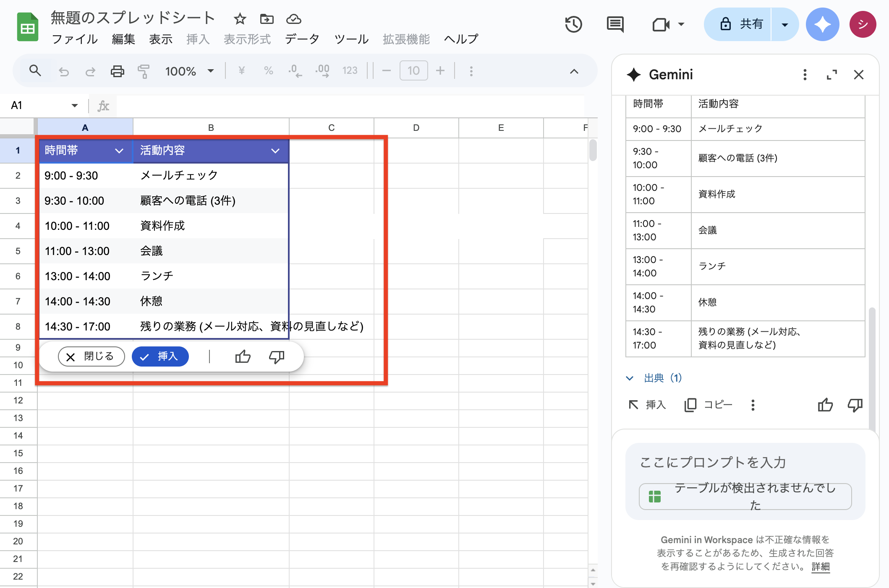This screenshot has height=588, width=889.
Task: Click the print icon in toolbar
Action: [x=117, y=71]
